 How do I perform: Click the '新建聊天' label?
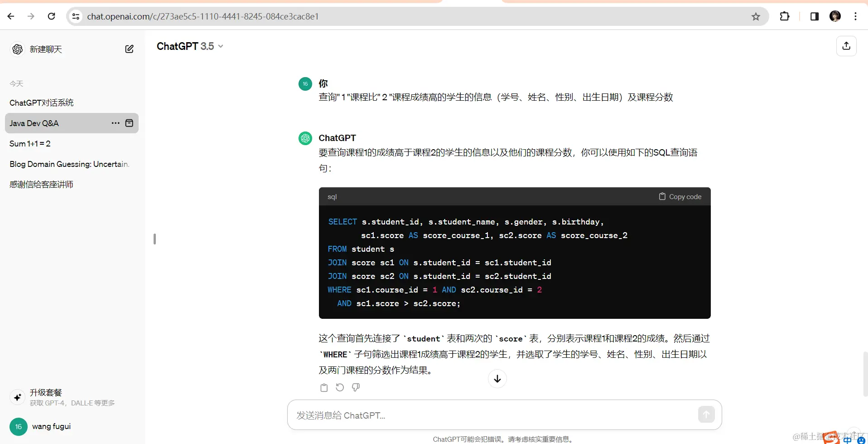(46, 49)
